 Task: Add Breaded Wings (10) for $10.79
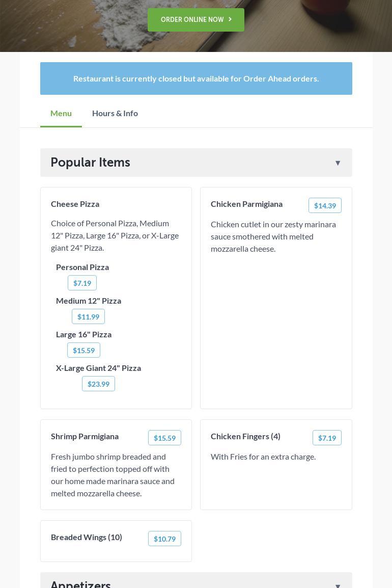164,539
